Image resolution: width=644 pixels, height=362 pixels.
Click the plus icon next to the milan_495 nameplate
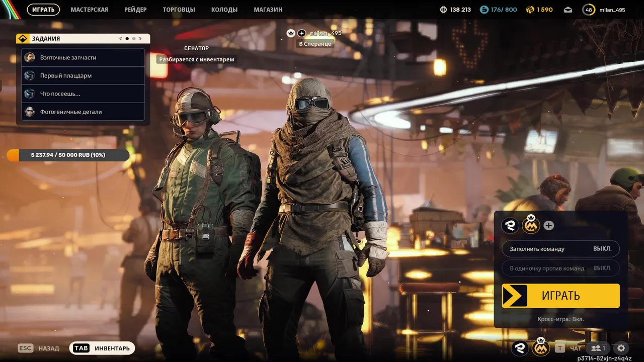pyautogui.click(x=301, y=33)
